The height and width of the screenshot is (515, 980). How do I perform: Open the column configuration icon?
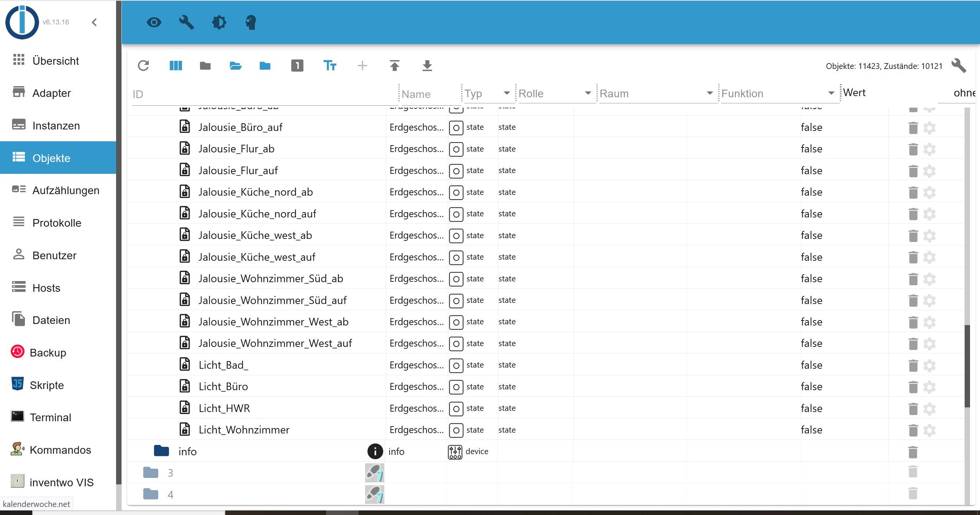click(x=175, y=66)
